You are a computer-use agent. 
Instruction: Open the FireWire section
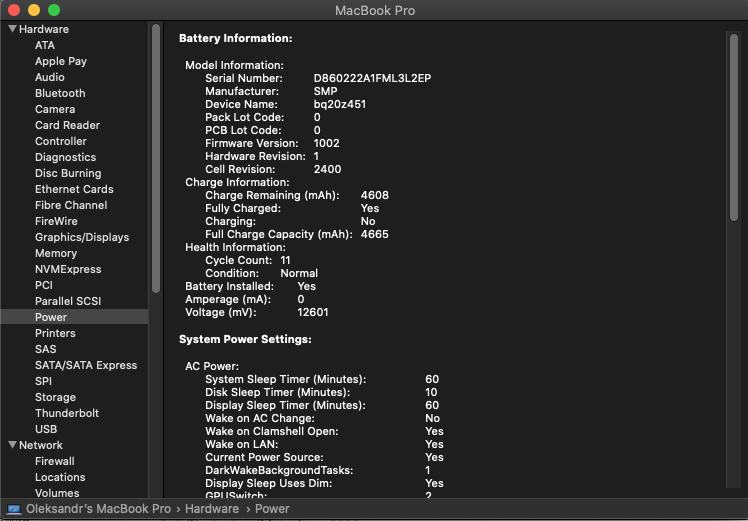point(56,221)
